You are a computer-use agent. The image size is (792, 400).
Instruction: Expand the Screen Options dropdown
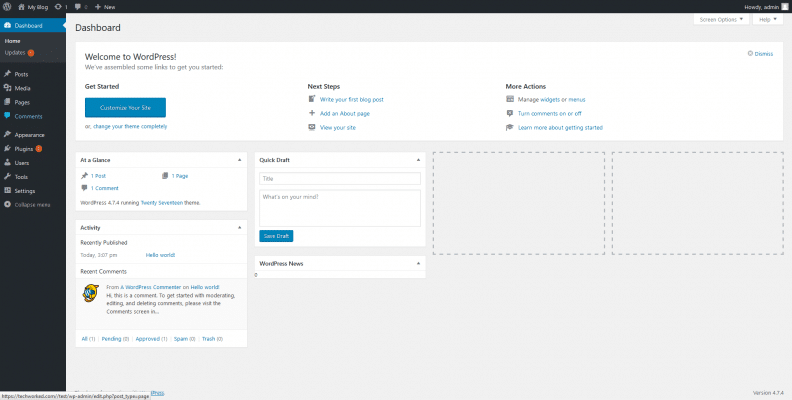721,19
